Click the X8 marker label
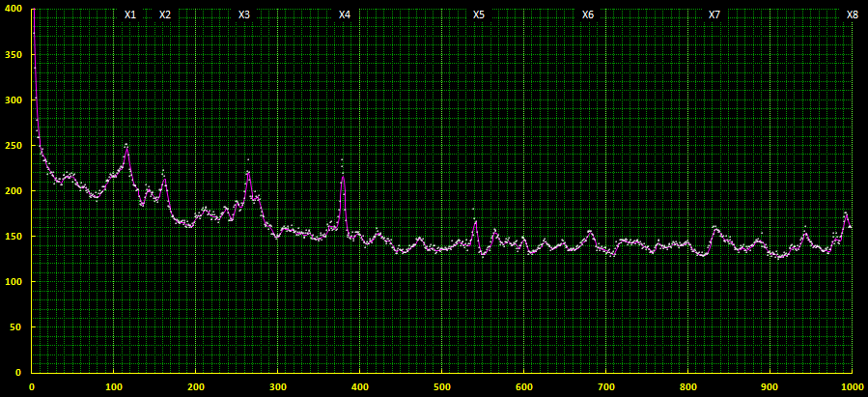This screenshot has width=868, height=397. (x=853, y=15)
